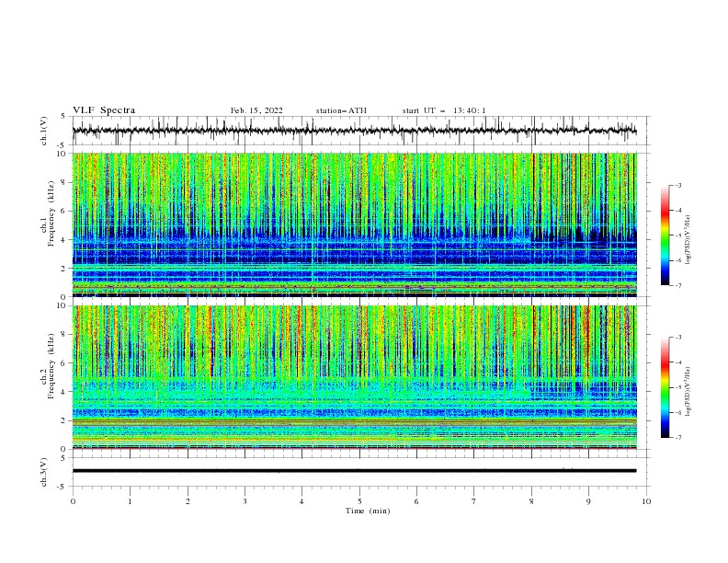Click inside the ch.1 spectrogram plot

pos(354,224)
